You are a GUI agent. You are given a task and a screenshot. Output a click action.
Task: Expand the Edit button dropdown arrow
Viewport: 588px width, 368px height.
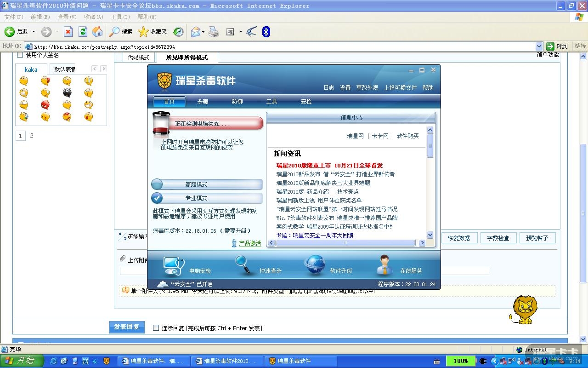(x=241, y=32)
